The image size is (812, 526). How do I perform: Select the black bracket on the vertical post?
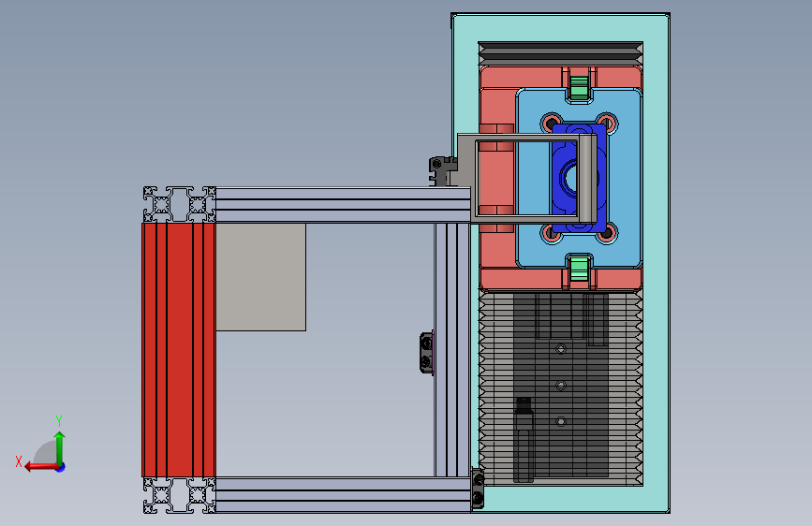[x=426, y=353]
